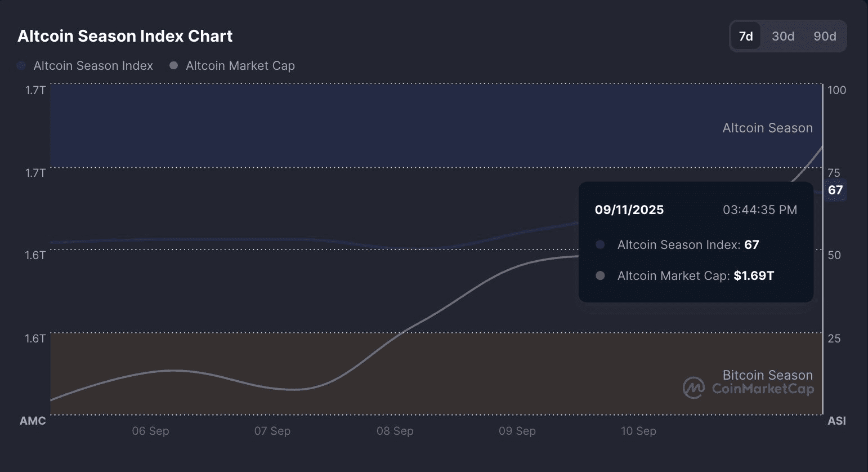
Task: Click the 67 index value badge
Action: (835, 190)
